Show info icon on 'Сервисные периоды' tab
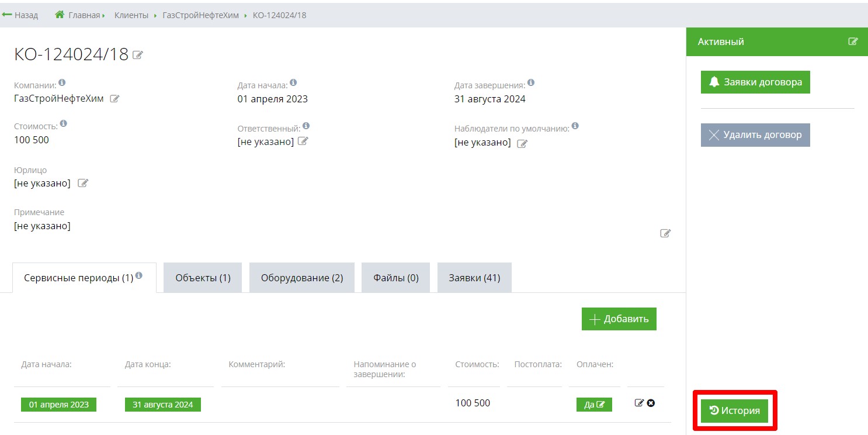This screenshot has width=868, height=435. click(139, 275)
